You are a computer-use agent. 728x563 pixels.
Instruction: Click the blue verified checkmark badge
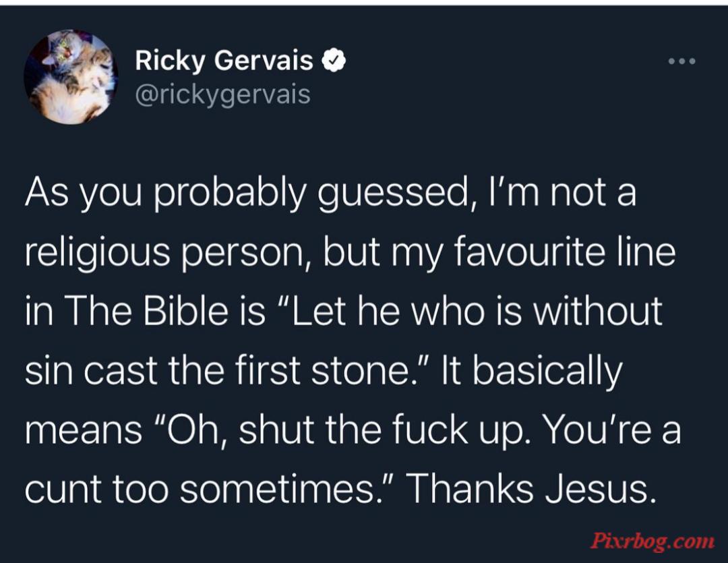[x=334, y=61]
